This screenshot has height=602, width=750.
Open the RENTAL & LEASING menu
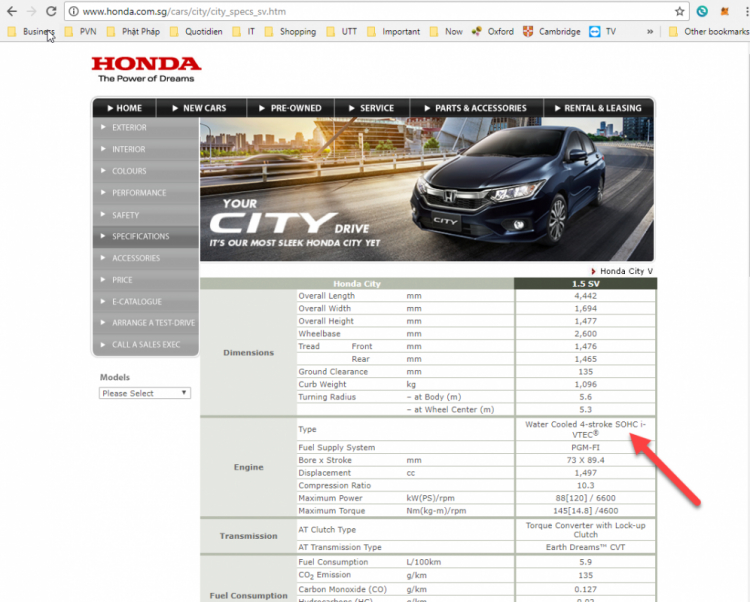coord(598,108)
